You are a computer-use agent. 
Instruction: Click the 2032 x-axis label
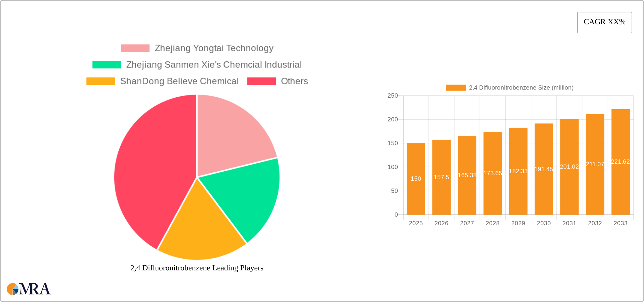click(x=595, y=223)
